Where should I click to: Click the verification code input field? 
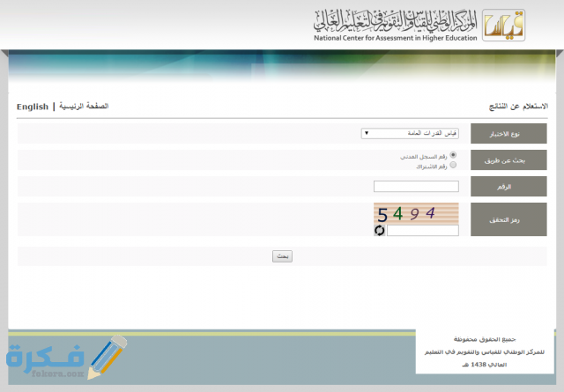click(x=422, y=231)
